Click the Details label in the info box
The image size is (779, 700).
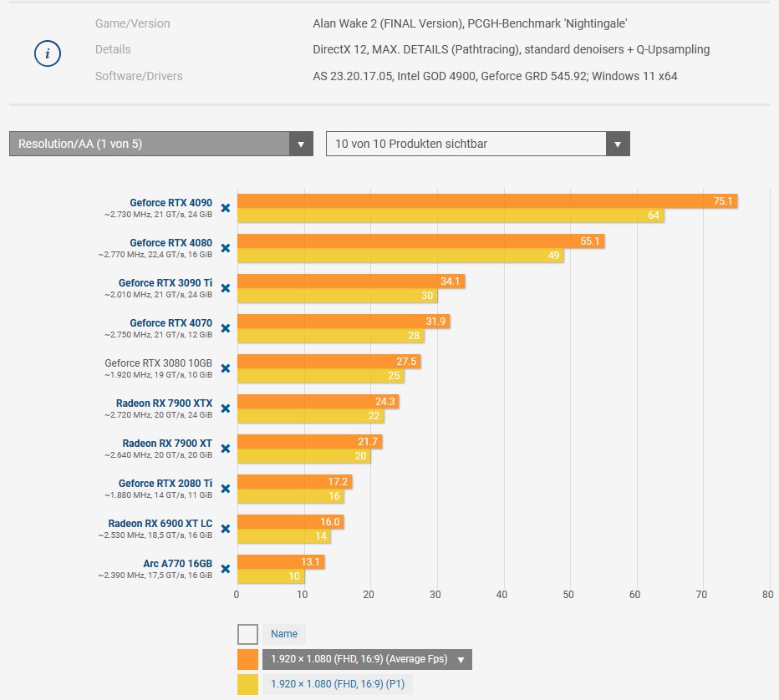(x=113, y=49)
